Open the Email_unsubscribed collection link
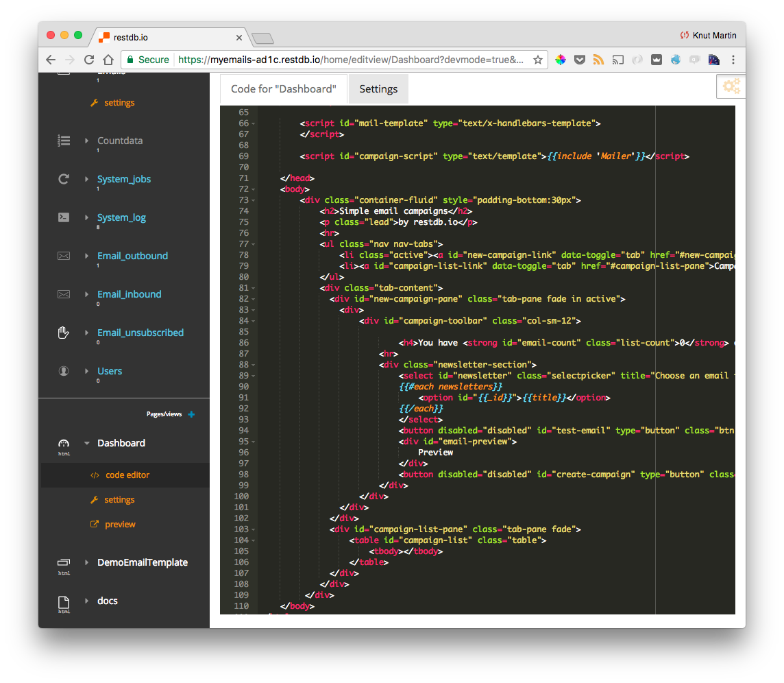784x683 pixels. click(x=140, y=333)
